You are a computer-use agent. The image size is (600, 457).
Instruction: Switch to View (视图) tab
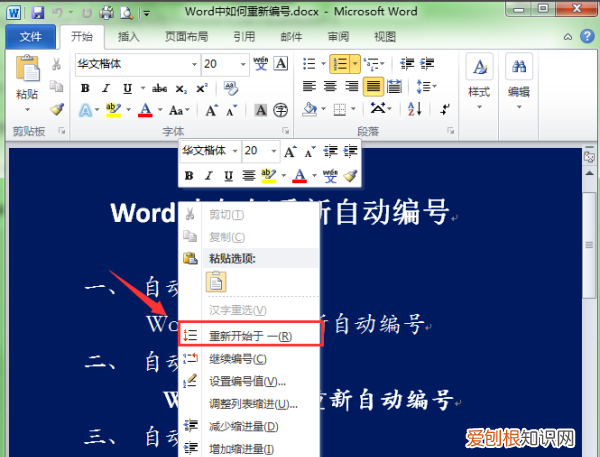(385, 37)
